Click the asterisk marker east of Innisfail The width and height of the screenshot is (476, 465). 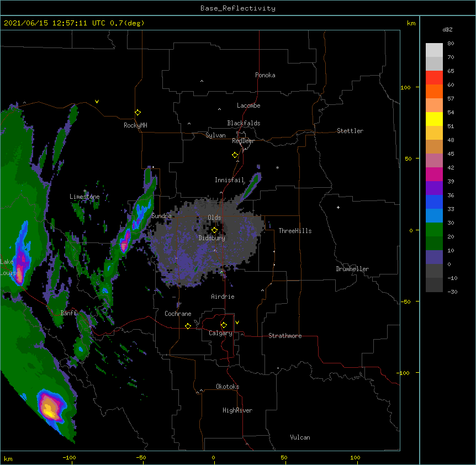pos(277,167)
